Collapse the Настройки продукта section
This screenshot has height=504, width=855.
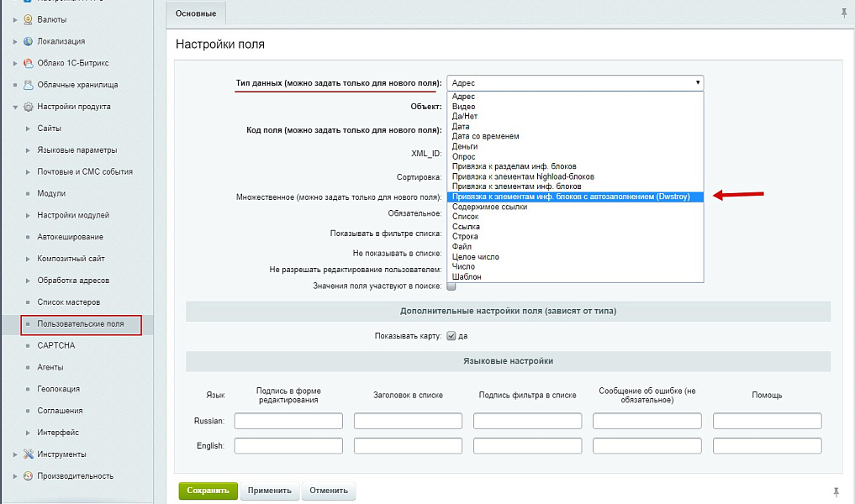[15, 107]
